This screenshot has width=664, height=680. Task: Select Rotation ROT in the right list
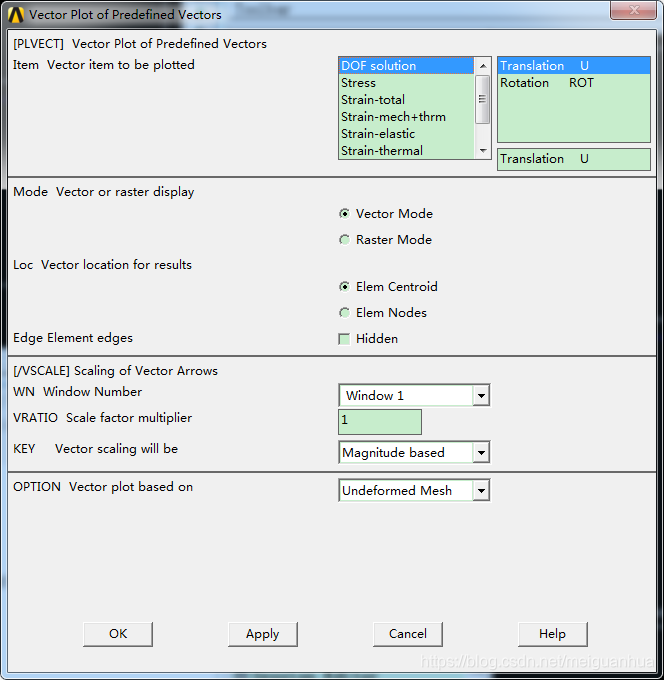(547, 83)
